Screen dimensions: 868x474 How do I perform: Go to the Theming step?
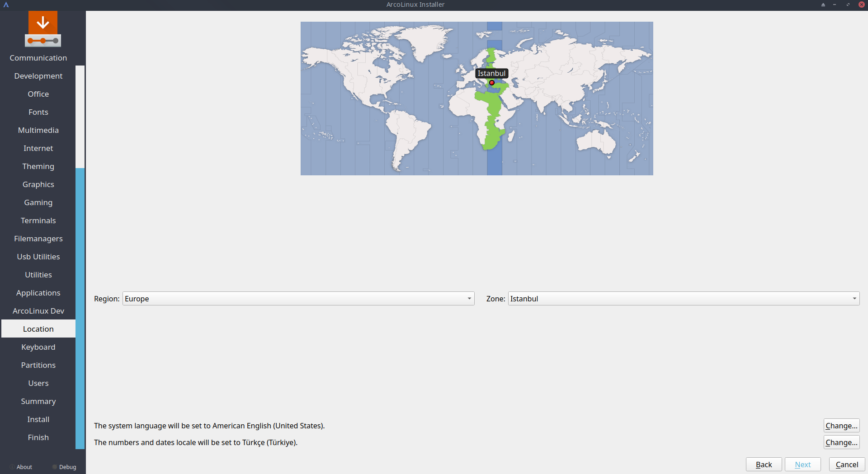38,166
